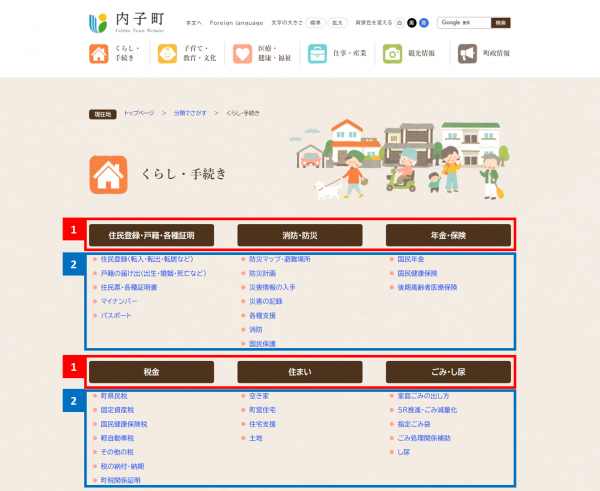Open the 住まい category button

click(x=300, y=372)
